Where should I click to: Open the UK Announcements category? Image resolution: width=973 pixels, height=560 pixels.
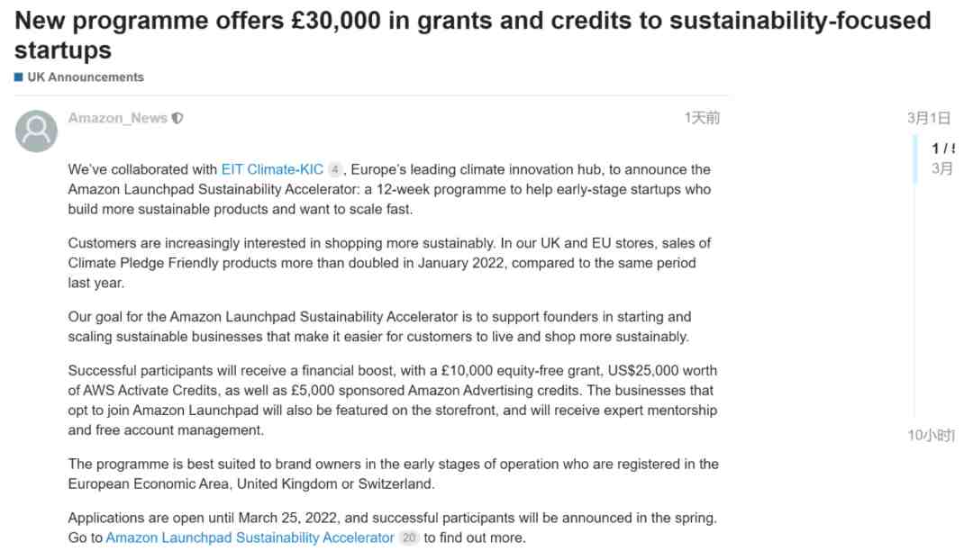click(x=86, y=77)
